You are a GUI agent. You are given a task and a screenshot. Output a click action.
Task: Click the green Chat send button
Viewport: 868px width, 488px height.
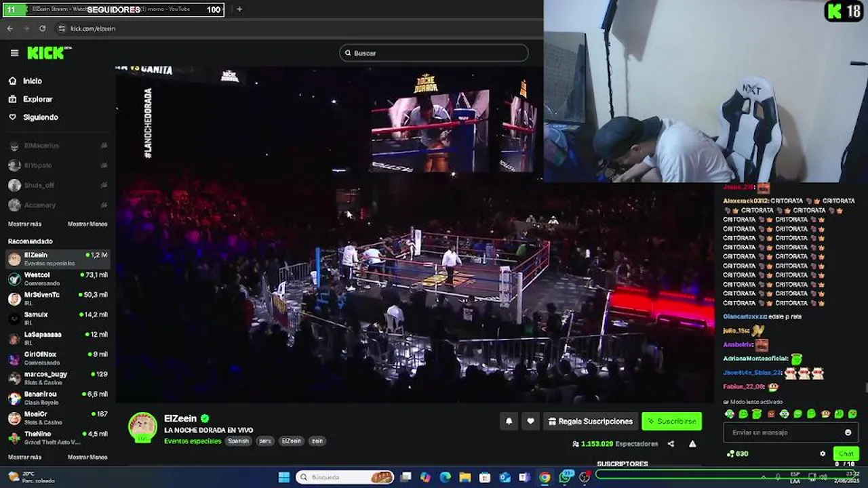tap(846, 453)
